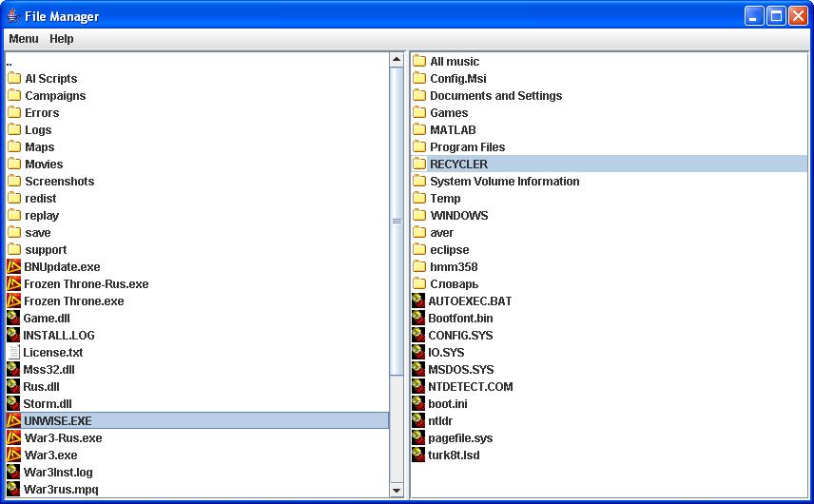Open the Menu item in the menu bar
Image resolution: width=814 pixels, height=504 pixels.
point(24,39)
